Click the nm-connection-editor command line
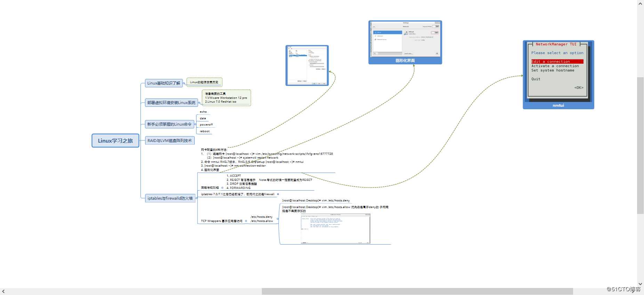 tap(233, 166)
